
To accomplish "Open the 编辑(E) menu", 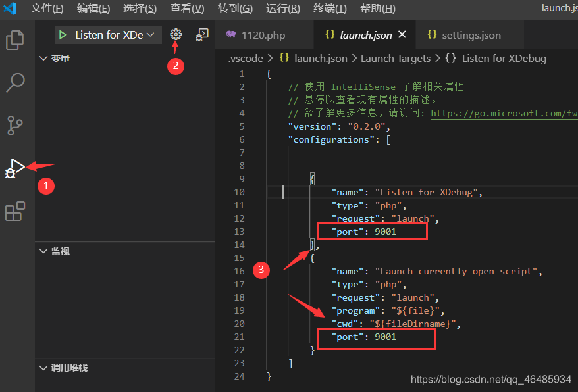I will (x=93, y=8).
